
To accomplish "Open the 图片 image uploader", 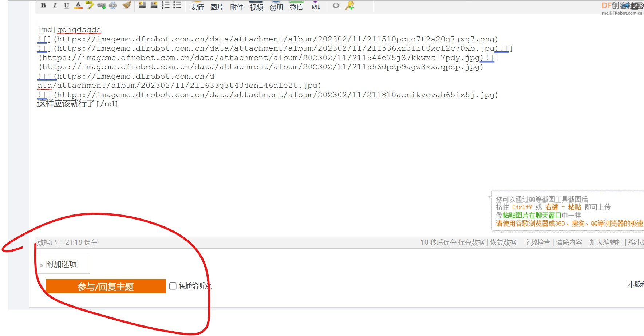I will point(217,7).
